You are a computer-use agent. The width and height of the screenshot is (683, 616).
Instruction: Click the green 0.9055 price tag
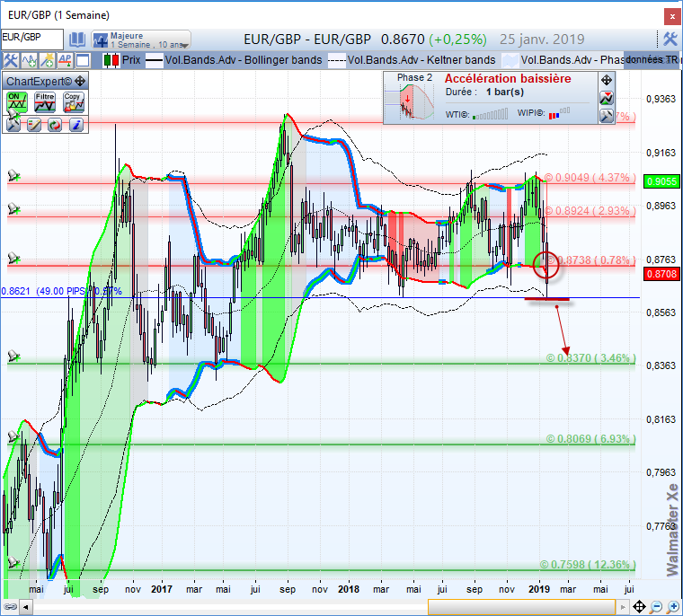click(661, 181)
